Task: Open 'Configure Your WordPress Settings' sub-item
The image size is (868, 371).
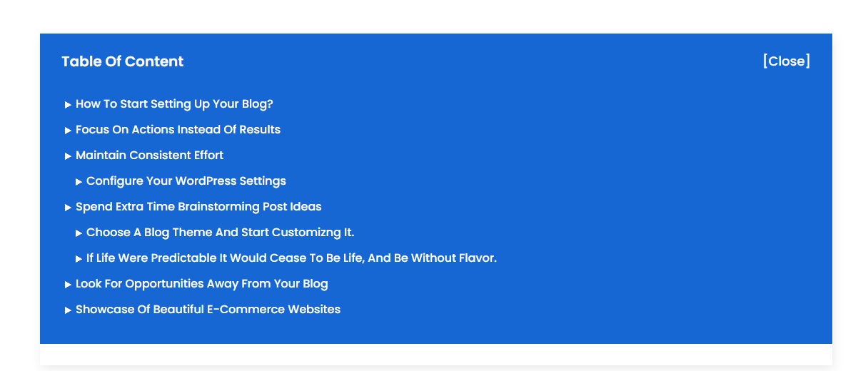Action: click(x=186, y=181)
